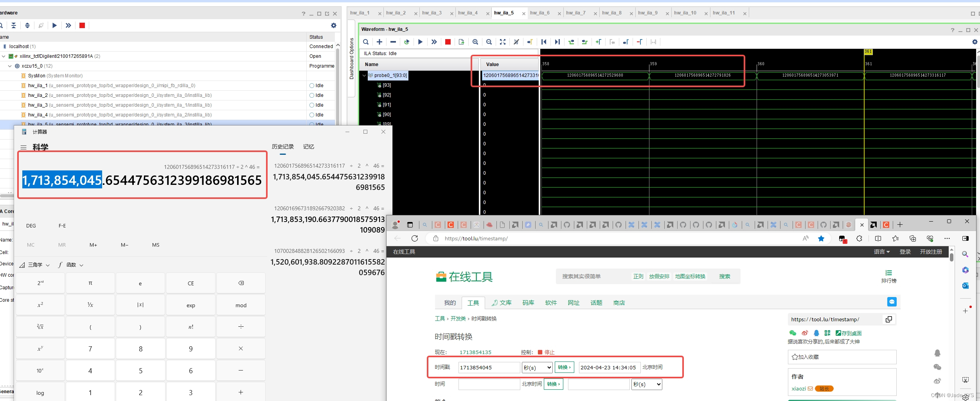980x401 pixels.
Task: Open the 秒(s) timestamp unit dropdown
Action: click(x=537, y=367)
